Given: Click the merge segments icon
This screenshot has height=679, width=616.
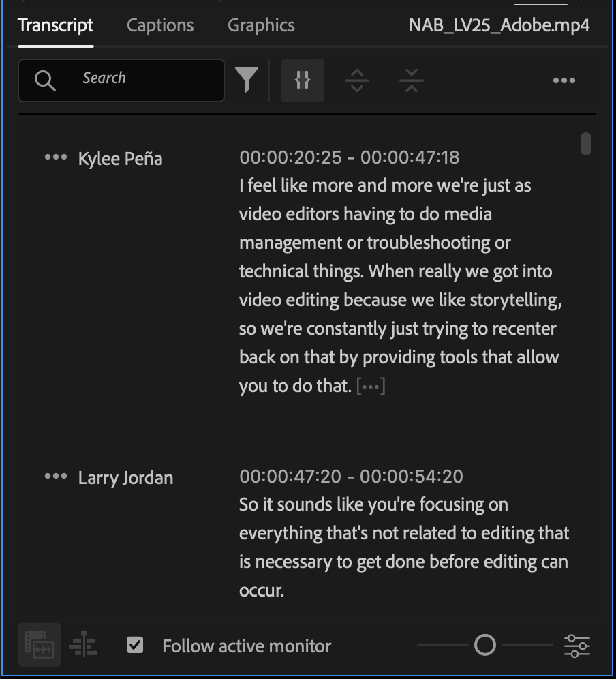Looking at the screenshot, I should 412,80.
